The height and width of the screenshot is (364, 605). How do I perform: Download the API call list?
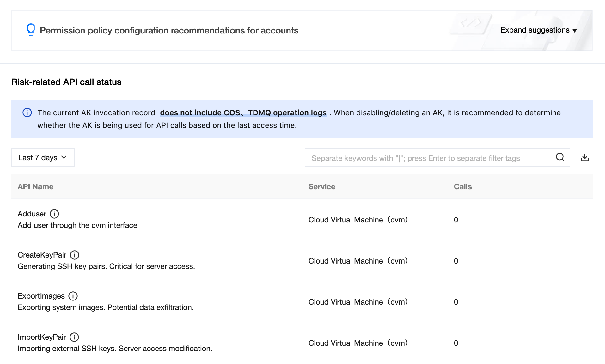coord(584,157)
